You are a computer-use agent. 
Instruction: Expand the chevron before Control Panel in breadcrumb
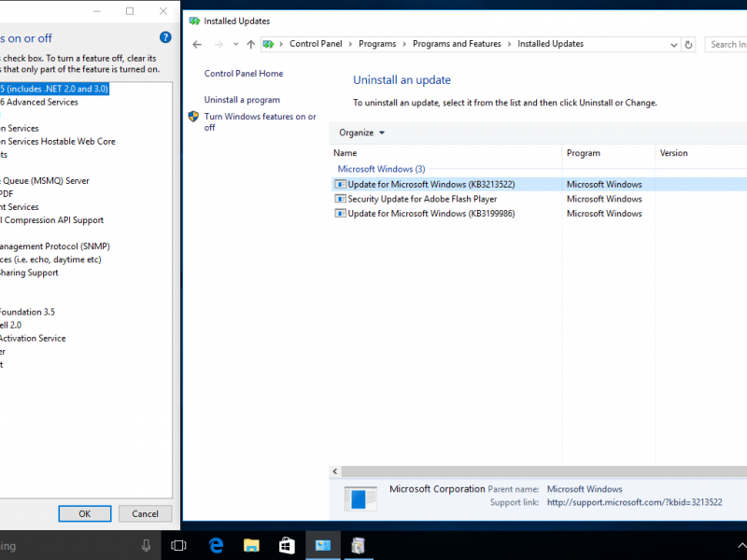(281, 44)
